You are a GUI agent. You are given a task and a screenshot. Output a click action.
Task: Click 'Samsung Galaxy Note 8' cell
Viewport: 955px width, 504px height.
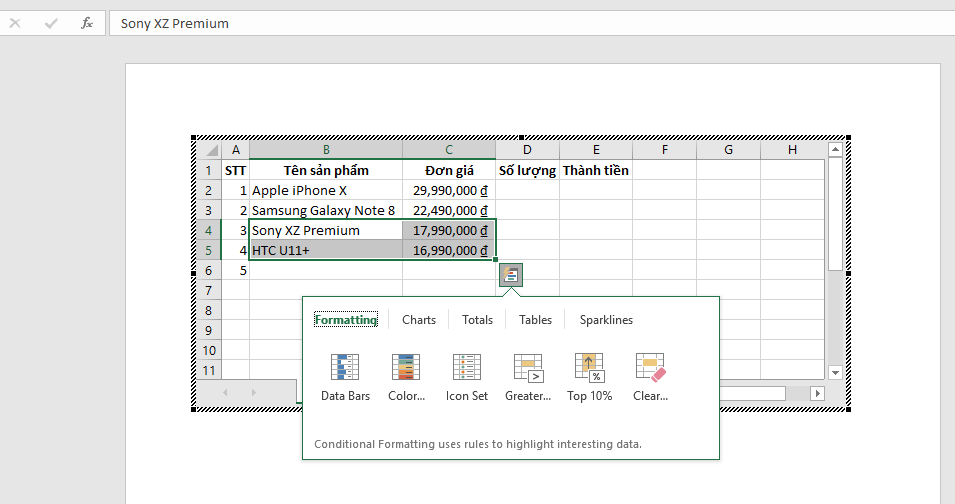326,210
